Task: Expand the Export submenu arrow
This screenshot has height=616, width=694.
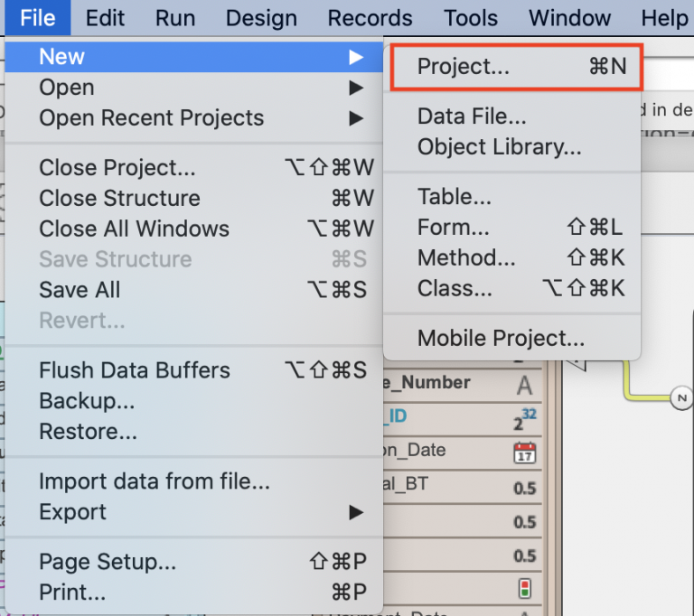Action: [x=356, y=512]
